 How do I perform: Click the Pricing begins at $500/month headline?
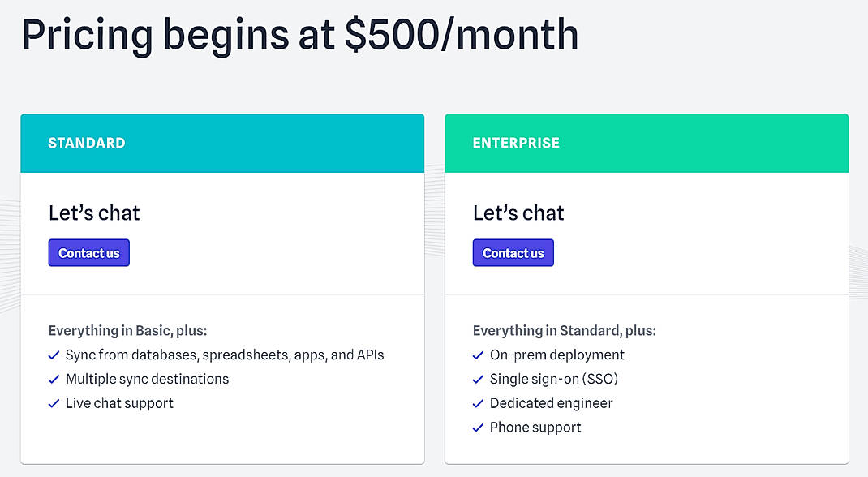tap(300, 35)
